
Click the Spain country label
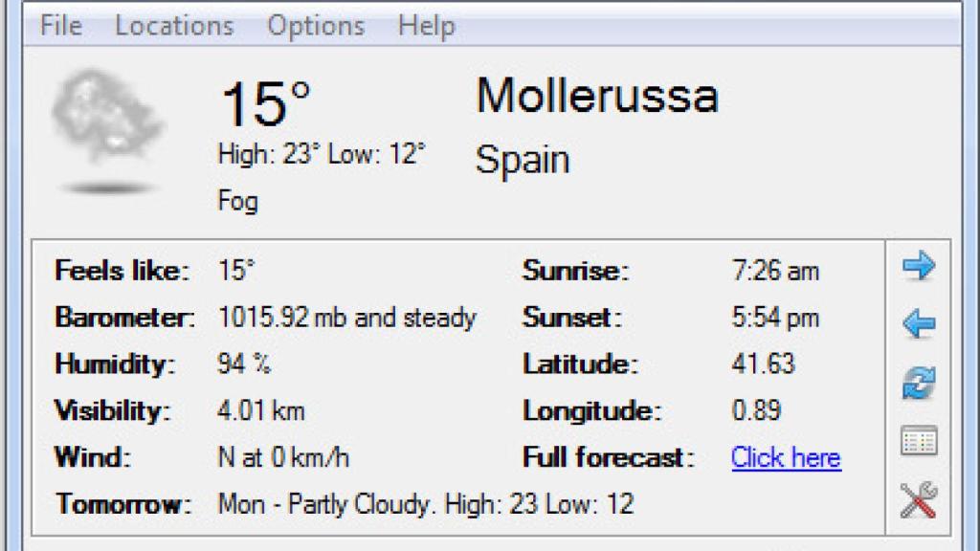[x=523, y=159]
